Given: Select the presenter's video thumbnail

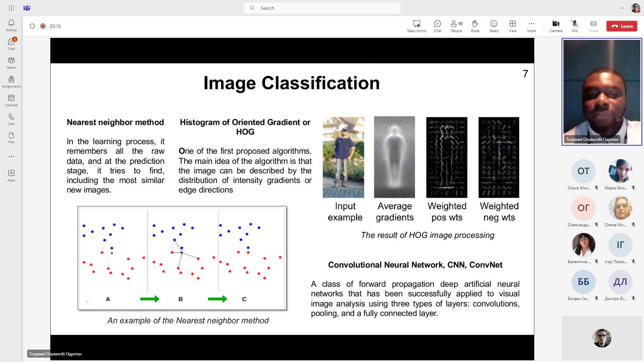Looking at the screenshot, I should pos(602,92).
